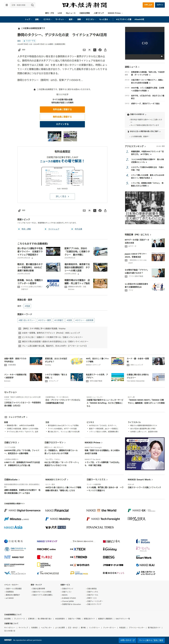This screenshot has width=169, height=644.
Task: Select the #乗り合いタクシー keyword tag
Action: 27,320
